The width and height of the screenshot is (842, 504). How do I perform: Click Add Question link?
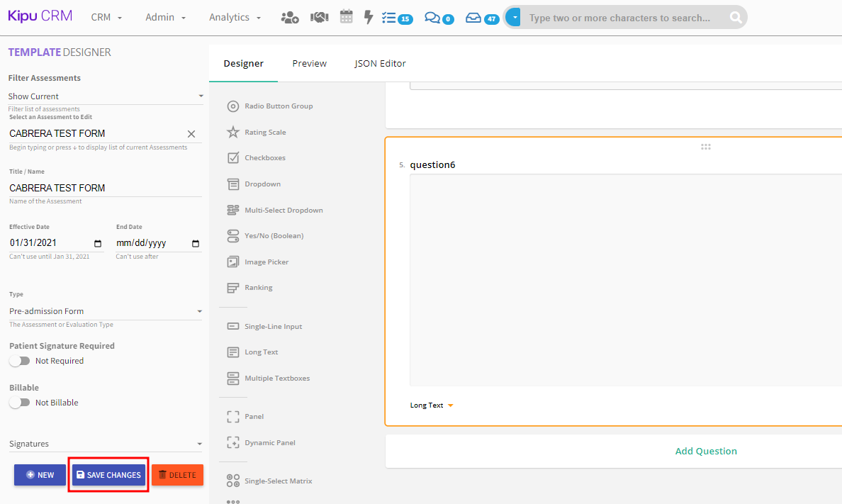pos(705,451)
